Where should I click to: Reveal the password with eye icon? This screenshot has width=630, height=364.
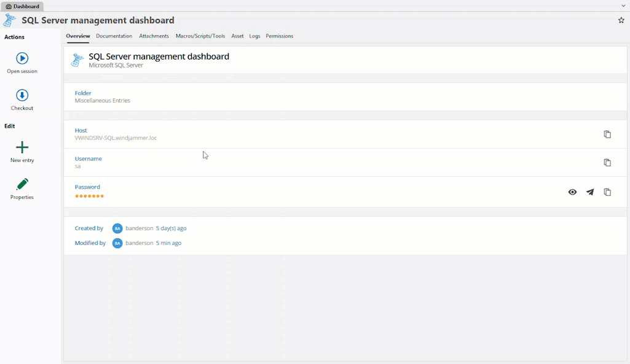[572, 192]
